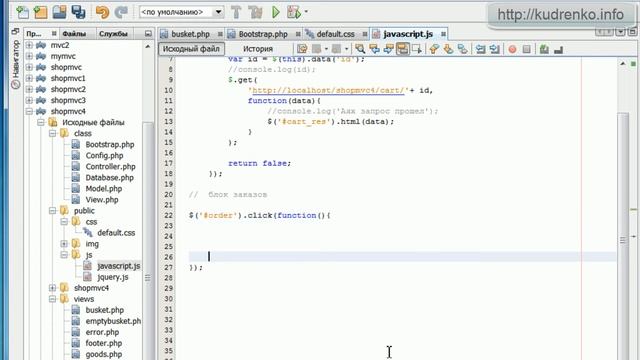The image size is (640, 360).
Task: Click the Open Project toolbar icon
Action: [59, 12]
